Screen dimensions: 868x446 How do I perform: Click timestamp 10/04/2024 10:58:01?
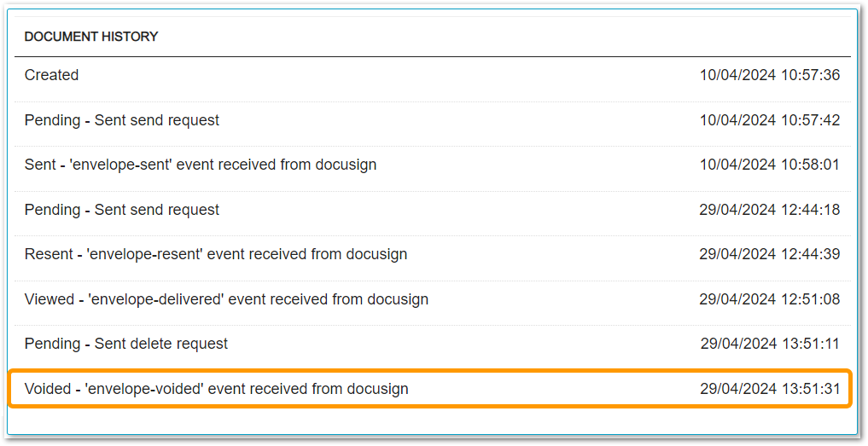(770, 165)
